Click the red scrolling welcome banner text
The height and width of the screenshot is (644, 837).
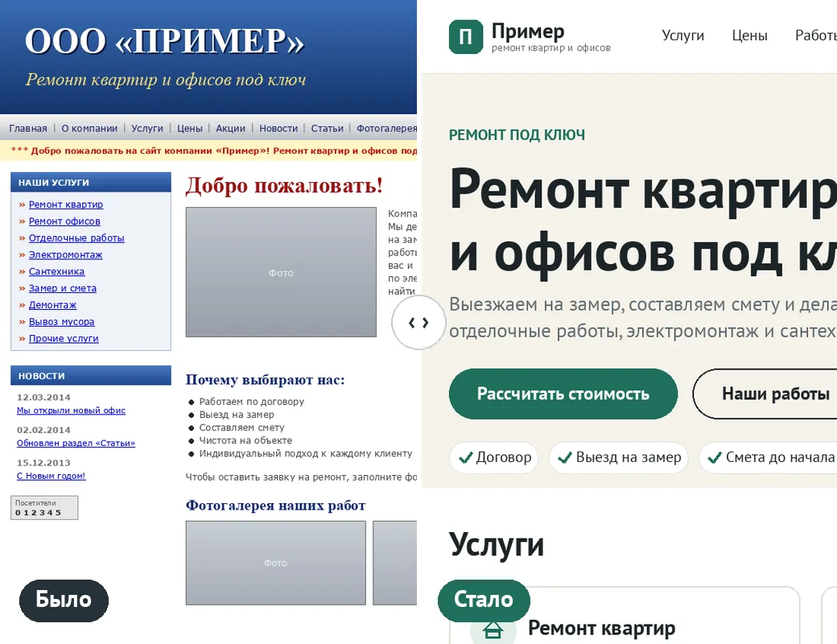[213, 151]
